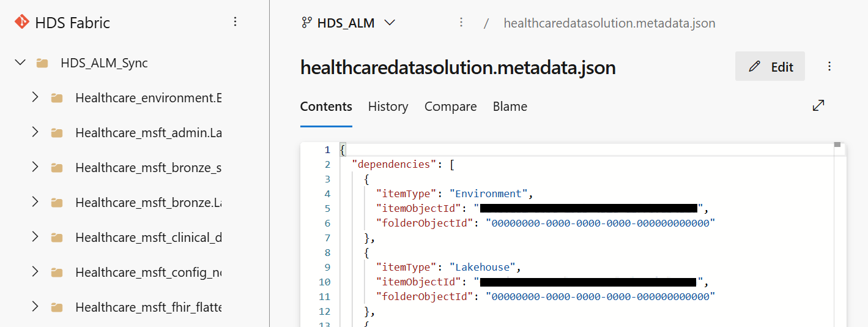The width and height of the screenshot is (868, 327).
Task: Click the "Environment" value on line 4
Action: click(489, 194)
